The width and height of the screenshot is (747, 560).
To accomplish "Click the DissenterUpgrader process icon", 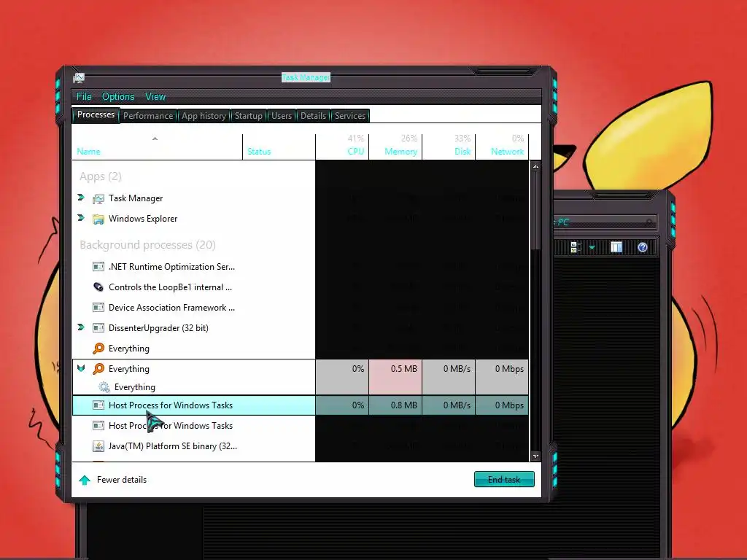I will (x=98, y=328).
